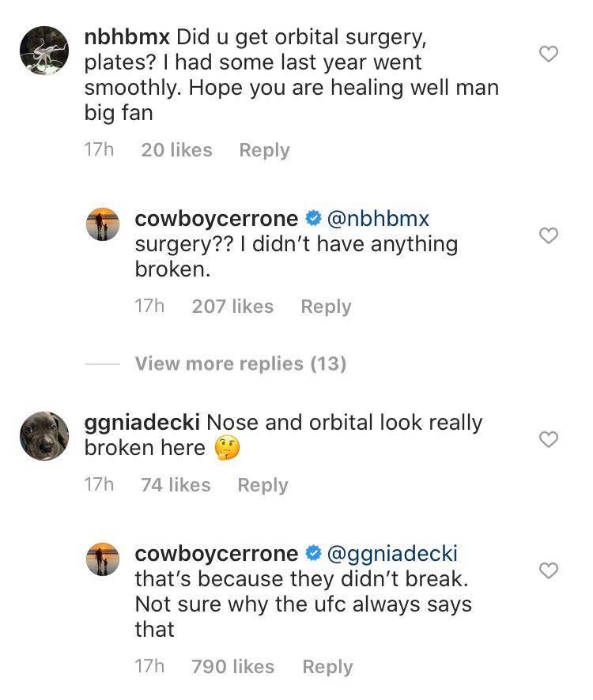Click verified badge on second cowboycerrone reply
Image resolution: width=593 pixels, height=700 pixels.
[x=312, y=554]
